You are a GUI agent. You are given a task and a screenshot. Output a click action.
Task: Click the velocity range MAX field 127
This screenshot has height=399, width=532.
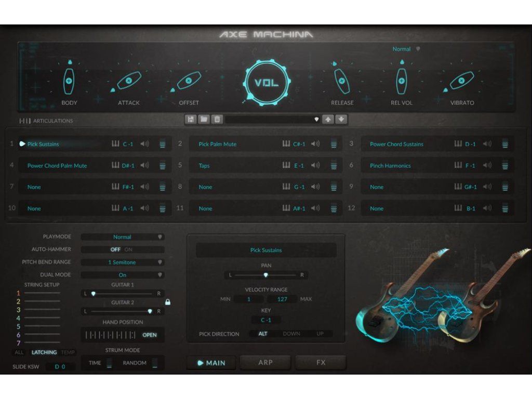point(282,299)
